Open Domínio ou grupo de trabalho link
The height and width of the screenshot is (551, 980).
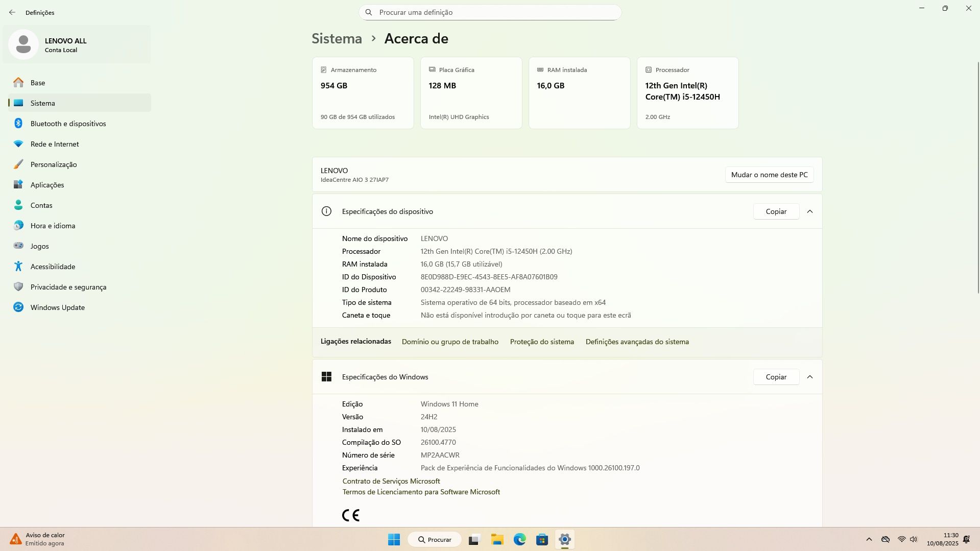click(450, 342)
